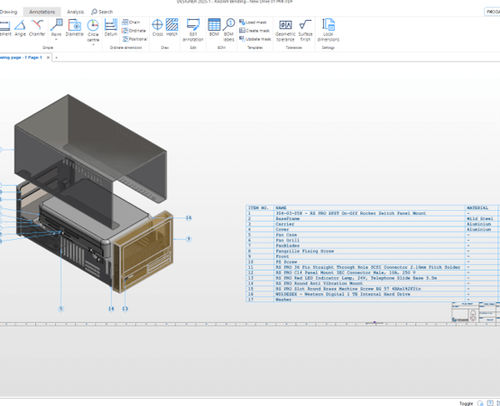Click the Mild Steel material cell

(480, 219)
